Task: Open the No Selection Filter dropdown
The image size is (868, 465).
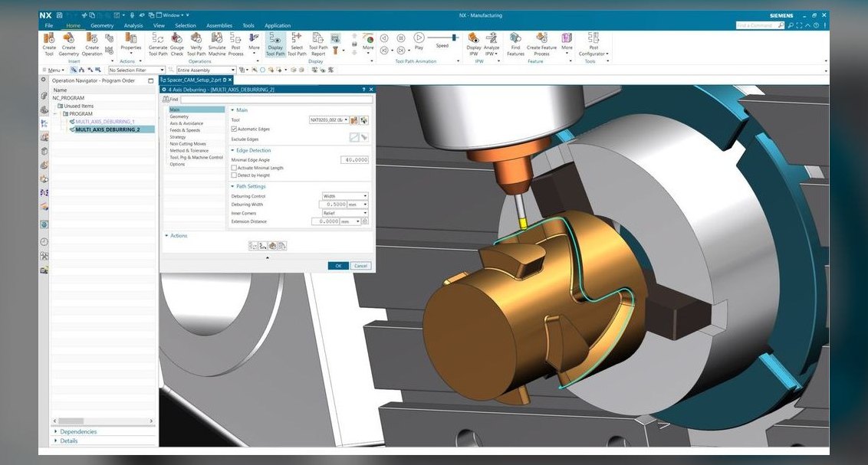Action: [136, 70]
